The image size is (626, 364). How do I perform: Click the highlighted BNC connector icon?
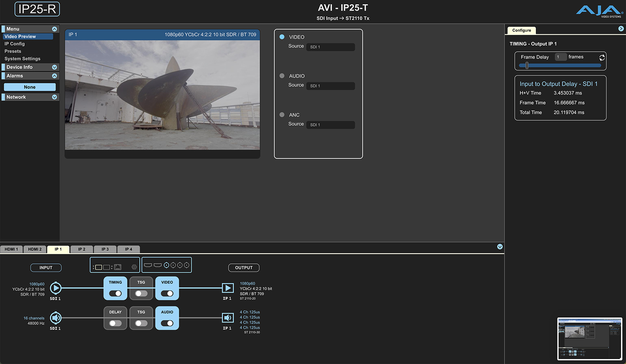(x=166, y=265)
